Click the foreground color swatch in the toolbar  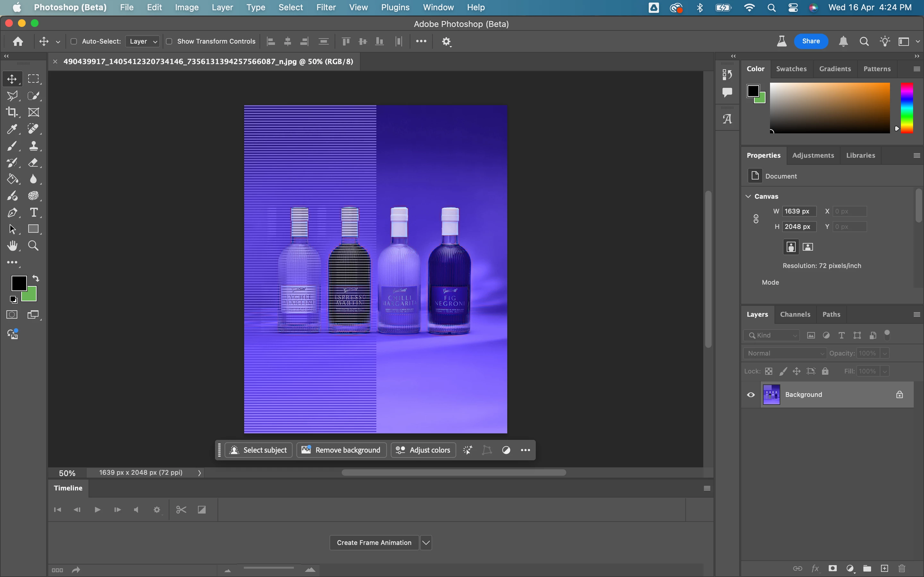coord(18,283)
